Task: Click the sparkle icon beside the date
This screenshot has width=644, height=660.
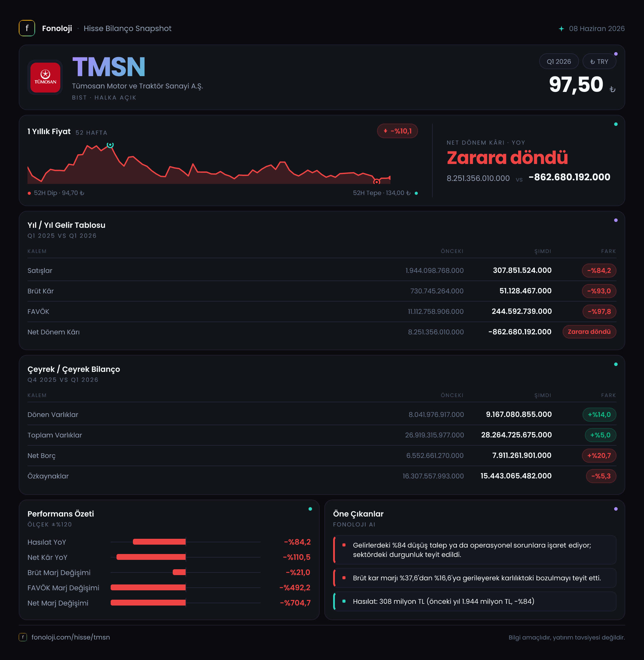Action: (x=561, y=29)
